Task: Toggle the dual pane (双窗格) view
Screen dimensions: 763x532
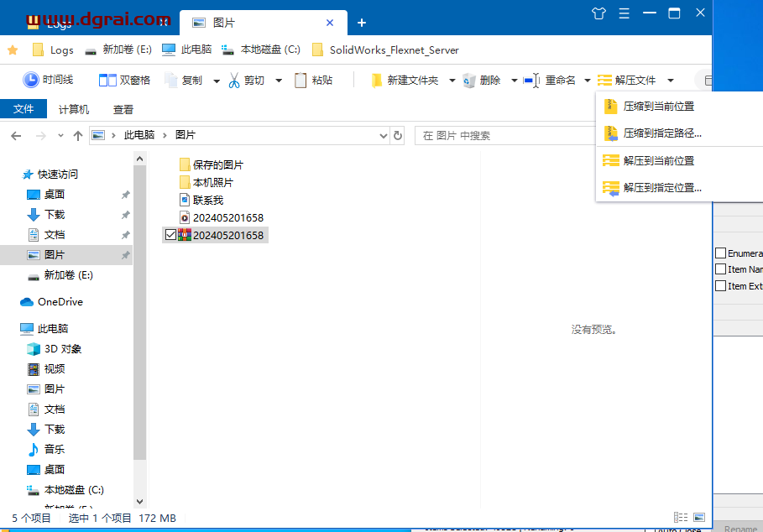Action: point(124,81)
